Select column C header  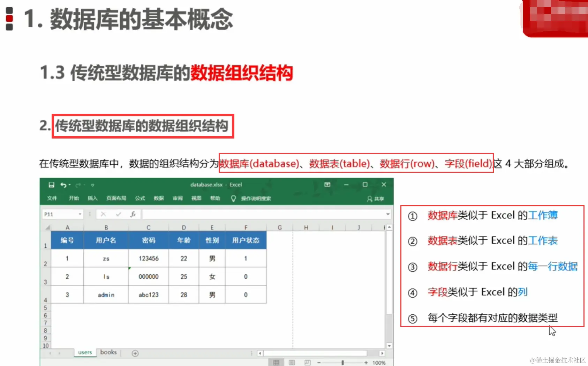click(149, 227)
